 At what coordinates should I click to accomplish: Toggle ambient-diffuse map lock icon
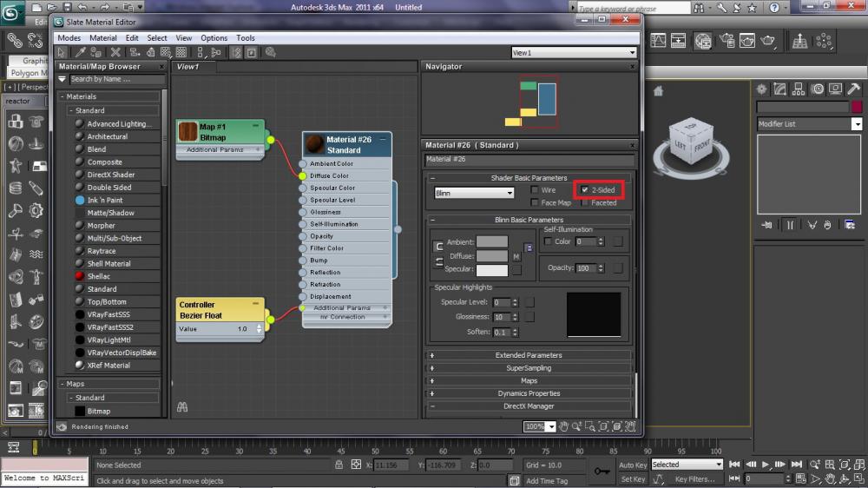[x=529, y=248]
